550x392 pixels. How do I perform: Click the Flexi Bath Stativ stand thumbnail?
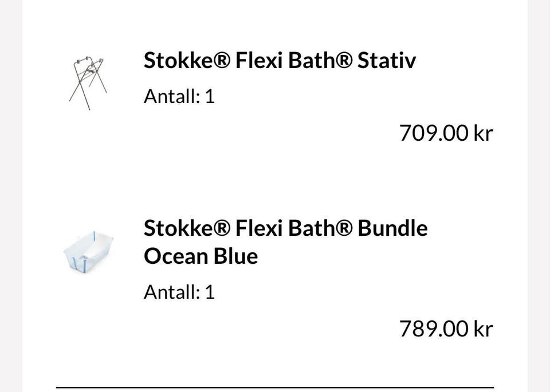point(88,83)
